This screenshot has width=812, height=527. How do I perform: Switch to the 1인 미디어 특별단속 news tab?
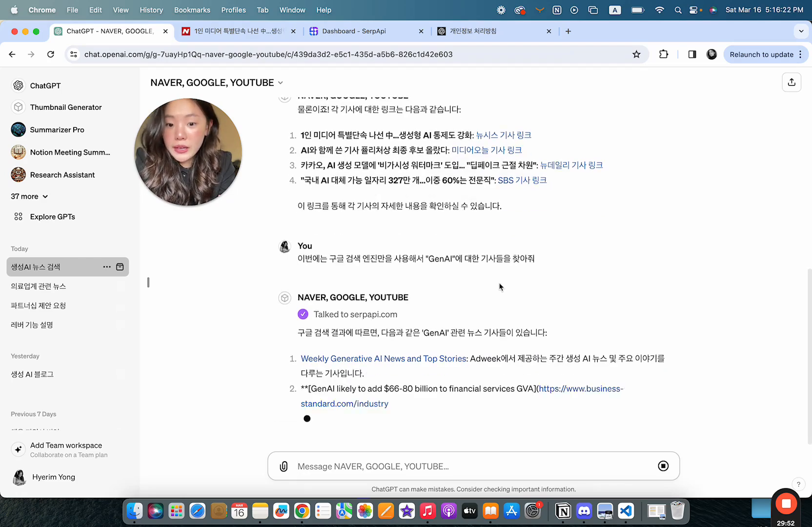238,31
